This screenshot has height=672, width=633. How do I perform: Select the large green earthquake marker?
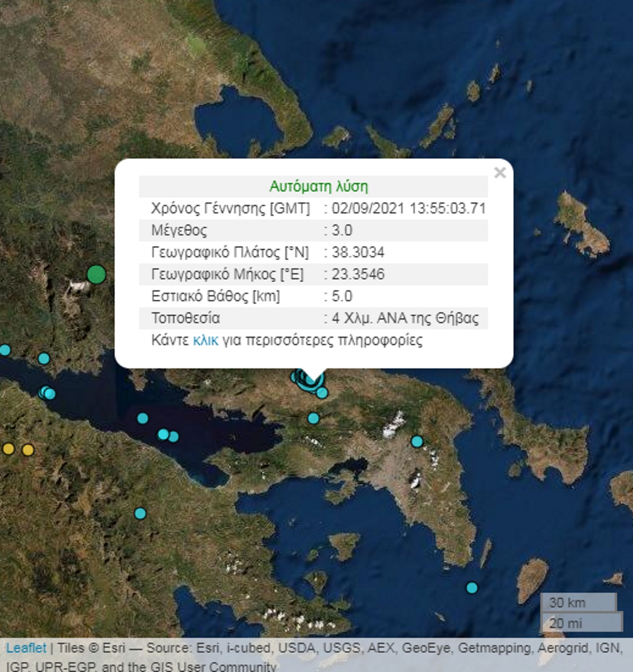click(96, 275)
